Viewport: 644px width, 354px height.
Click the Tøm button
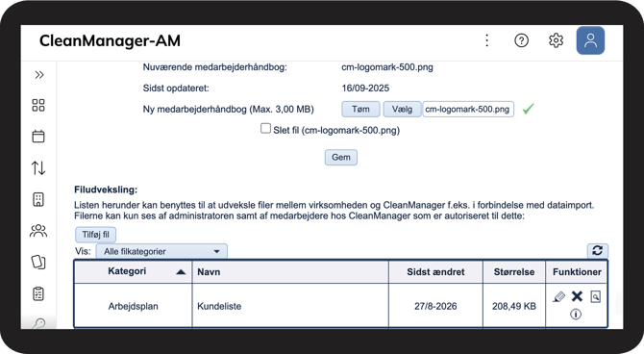click(360, 109)
